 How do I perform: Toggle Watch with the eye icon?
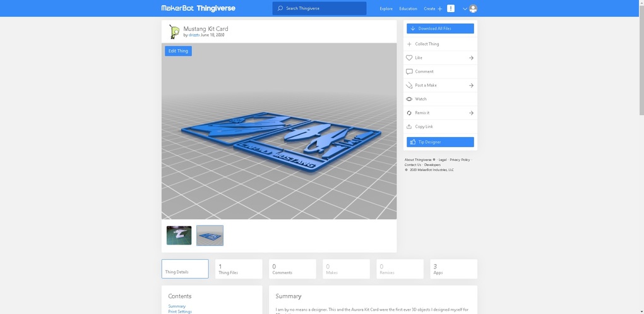[x=409, y=99]
